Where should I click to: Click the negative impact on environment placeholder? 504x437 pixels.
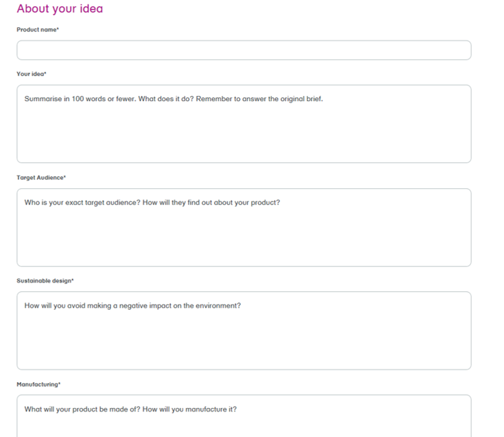point(132,306)
